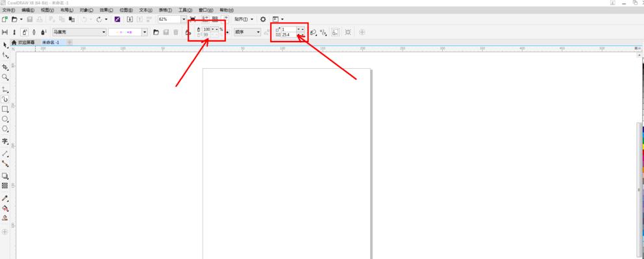Toggle the bounding box icon

(x=336, y=32)
